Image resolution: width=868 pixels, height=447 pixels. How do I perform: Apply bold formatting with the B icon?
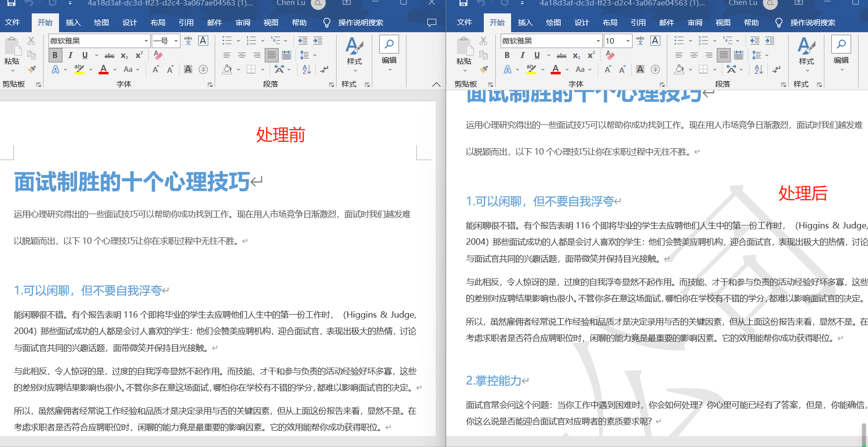tap(55, 56)
